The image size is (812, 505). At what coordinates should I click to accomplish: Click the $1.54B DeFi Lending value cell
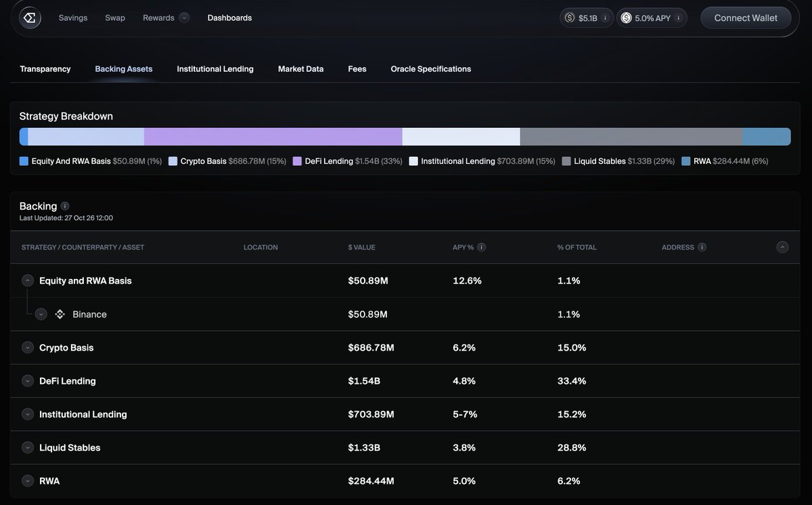[x=364, y=381]
